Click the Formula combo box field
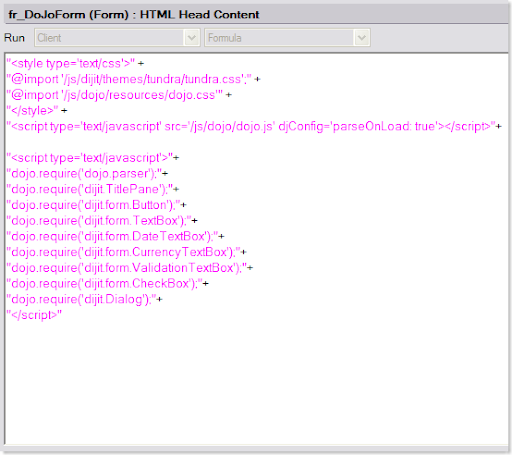The width and height of the screenshot is (512, 455). click(x=287, y=38)
